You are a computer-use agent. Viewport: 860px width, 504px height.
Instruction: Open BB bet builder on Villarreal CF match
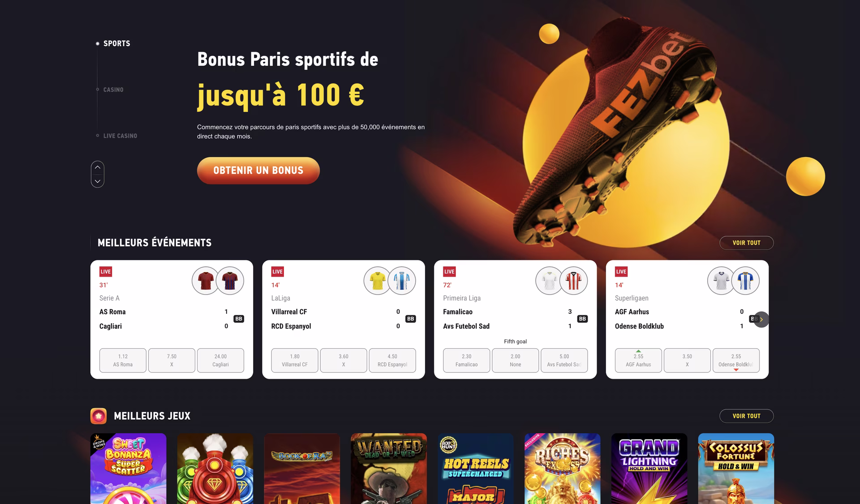pyautogui.click(x=410, y=319)
